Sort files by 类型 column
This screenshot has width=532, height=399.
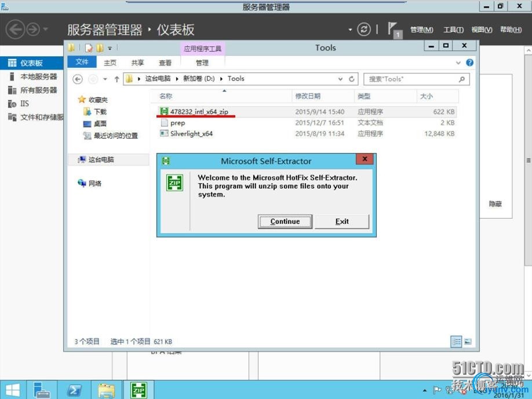(x=385, y=96)
